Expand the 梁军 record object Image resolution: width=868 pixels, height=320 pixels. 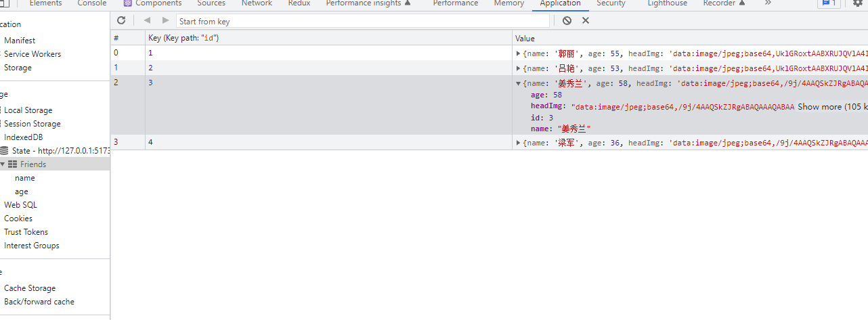[519, 143]
